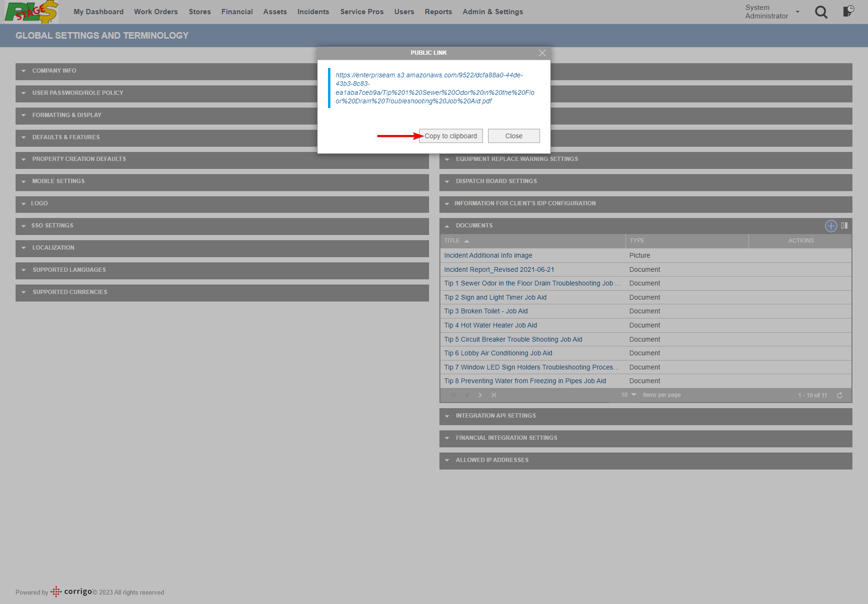The width and height of the screenshot is (868, 604).
Task: Open the items per page dropdown
Action: (628, 395)
